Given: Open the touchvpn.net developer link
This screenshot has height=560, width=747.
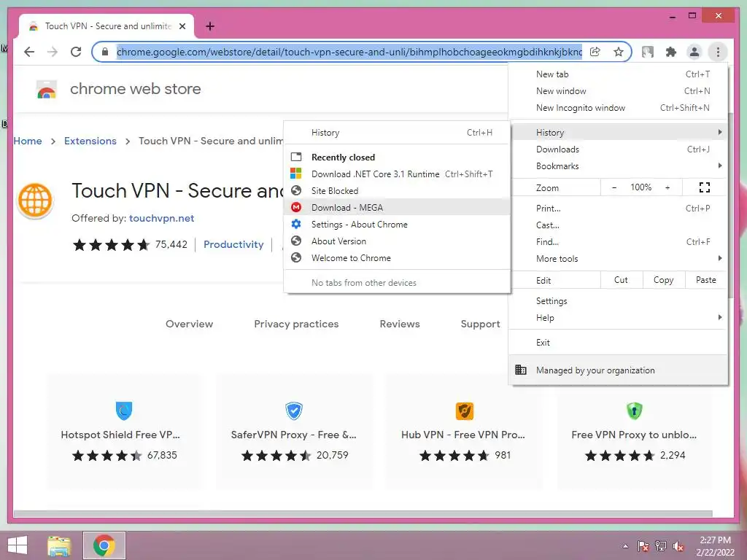Looking at the screenshot, I should (161, 218).
